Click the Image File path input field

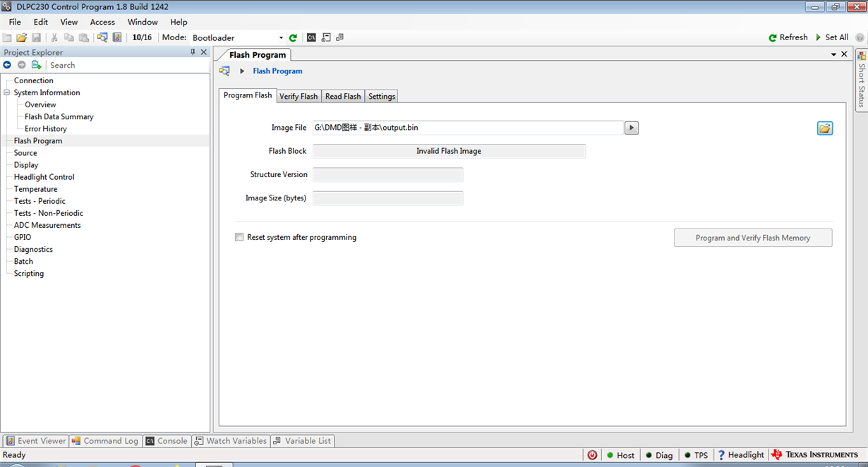[x=468, y=128]
